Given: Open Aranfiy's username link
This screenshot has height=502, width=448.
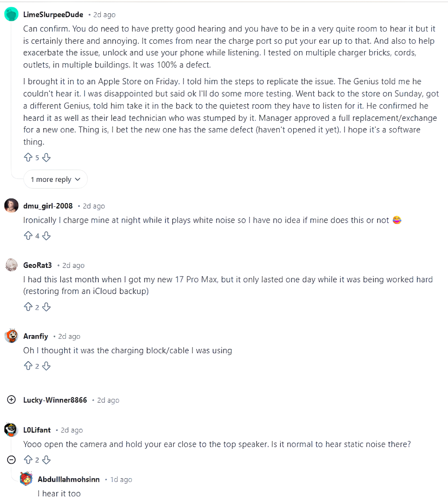Looking at the screenshot, I should (35, 337).
